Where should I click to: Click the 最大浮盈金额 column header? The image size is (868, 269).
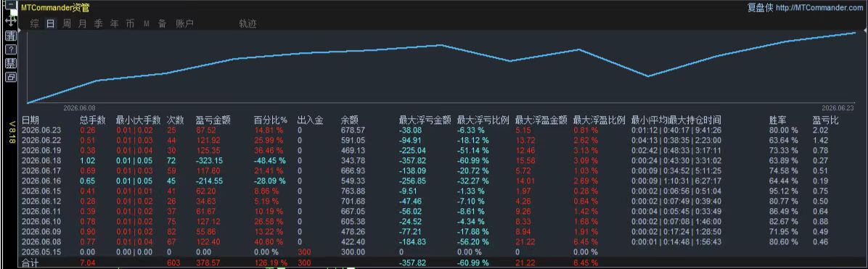[541, 120]
